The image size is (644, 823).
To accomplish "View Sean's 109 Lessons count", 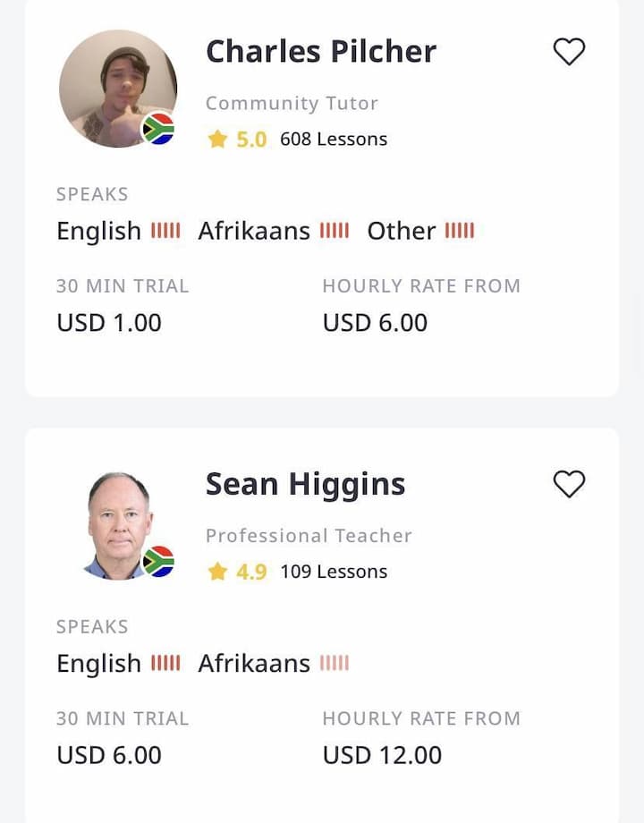I will pyautogui.click(x=334, y=571).
